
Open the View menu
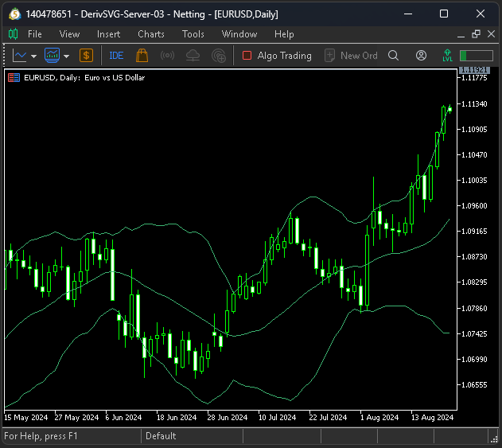[69, 34]
